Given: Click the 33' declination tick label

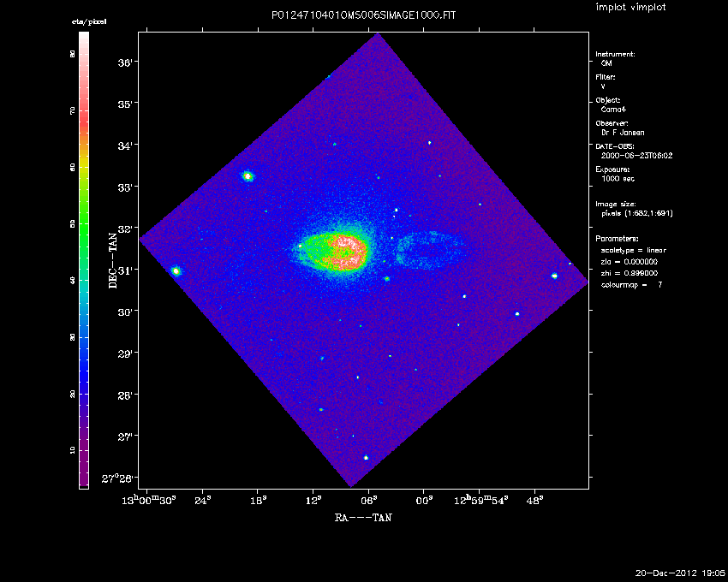Looking at the screenshot, I should (x=125, y=187).
